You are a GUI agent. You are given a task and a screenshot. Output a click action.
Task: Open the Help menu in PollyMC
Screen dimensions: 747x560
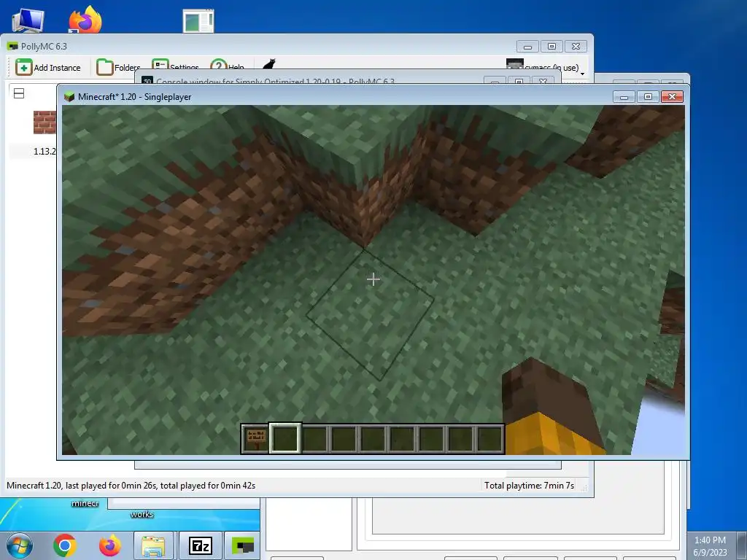point(228,66)
